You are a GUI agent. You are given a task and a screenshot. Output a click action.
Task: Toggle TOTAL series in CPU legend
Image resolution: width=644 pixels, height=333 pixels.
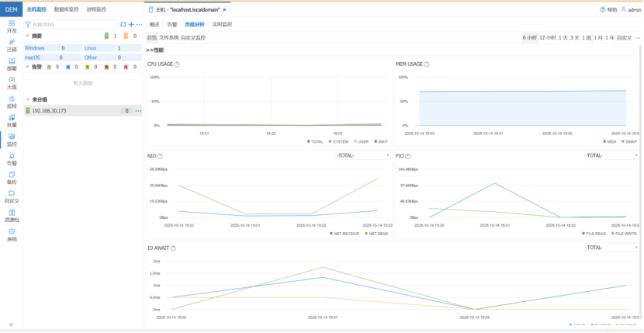(316, 141)
